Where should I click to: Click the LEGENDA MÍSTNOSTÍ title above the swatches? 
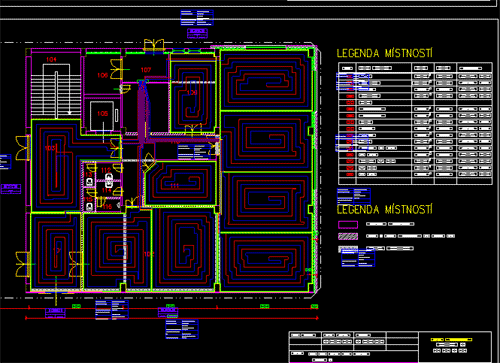tap(385, 209)
